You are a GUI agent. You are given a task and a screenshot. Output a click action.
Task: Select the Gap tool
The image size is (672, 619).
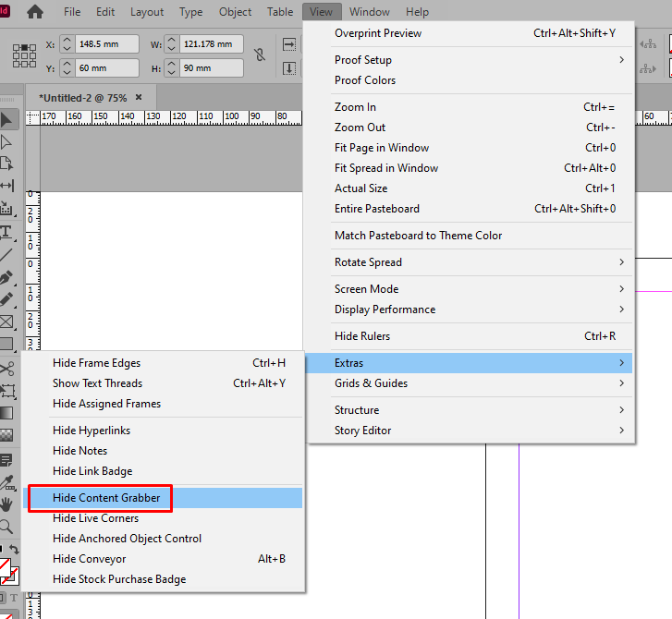[6, 186]
